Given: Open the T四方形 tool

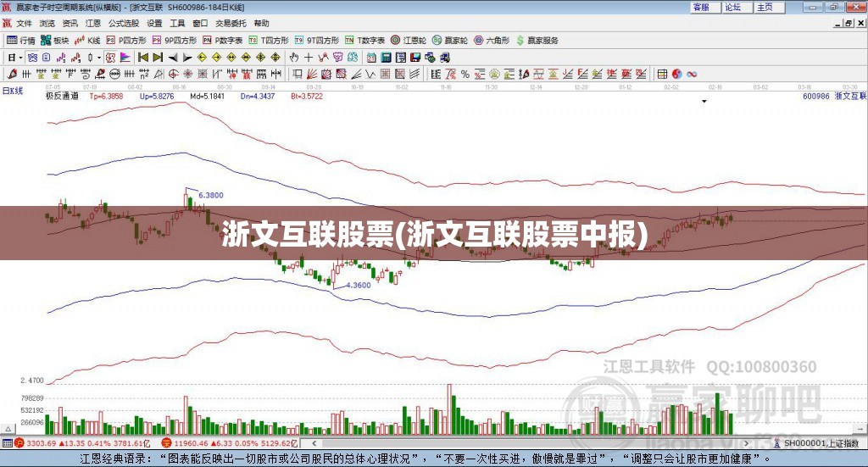Looking at the screenshot, I should pyautogui.click(x=269, y=41).
